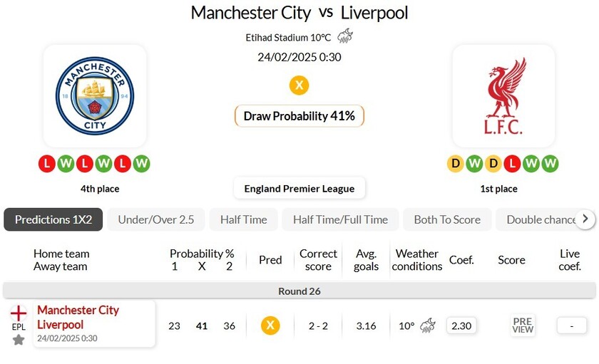Open the Half Time tab
599x364 pixels.
coord(243,219)
